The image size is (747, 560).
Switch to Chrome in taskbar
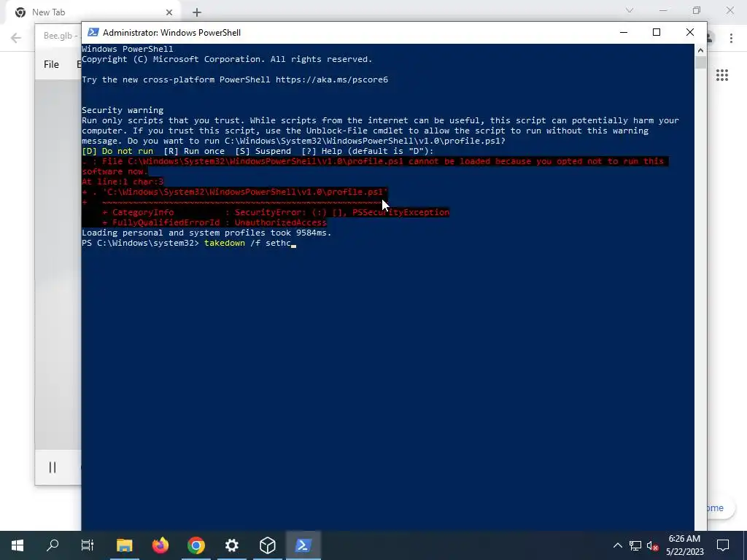point(196,545)
